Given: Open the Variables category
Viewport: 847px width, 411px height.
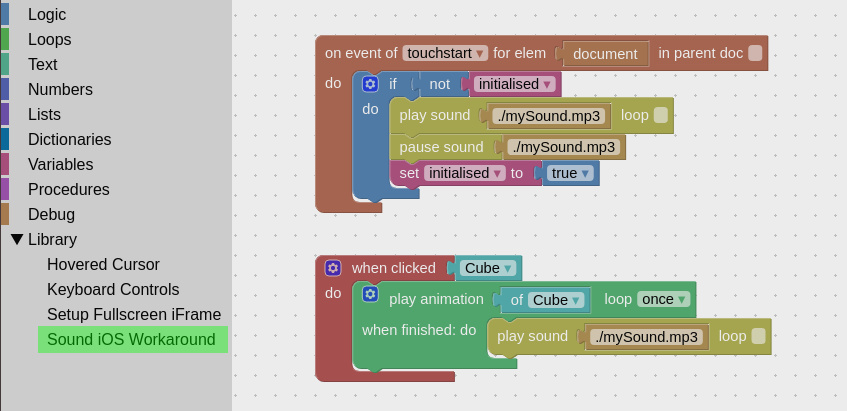Looking at the screenshot, I should click(60, 164).
